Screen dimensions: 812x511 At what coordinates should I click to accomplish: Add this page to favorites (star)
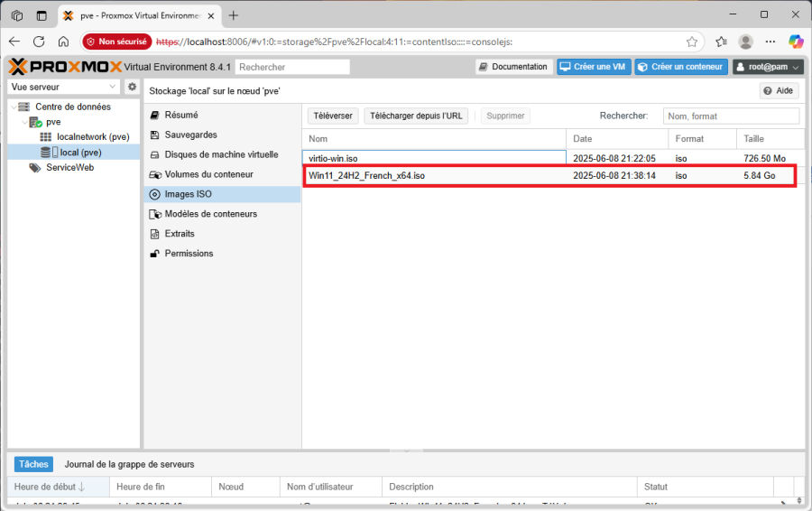[x=692, y=42]
